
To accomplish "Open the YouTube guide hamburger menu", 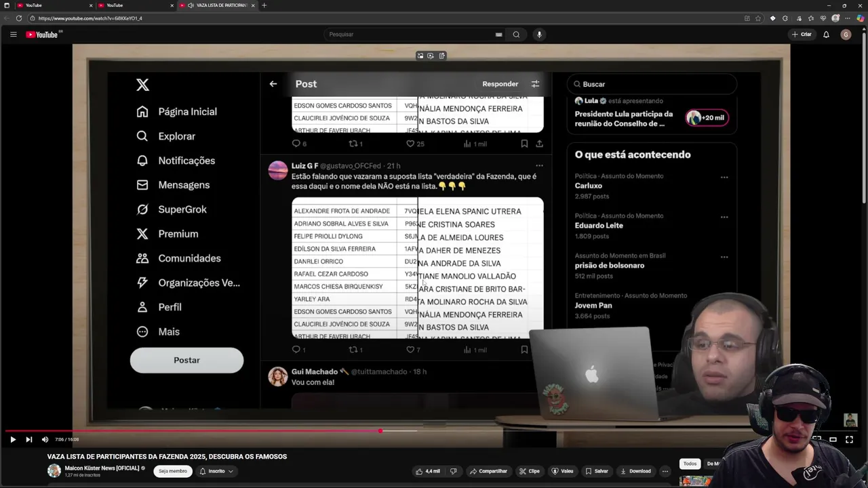I will pos(13,35).
